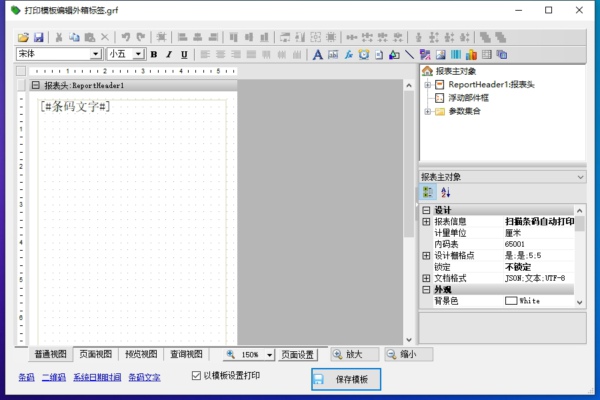Collapse the 外观 property group

coord(426,290)
